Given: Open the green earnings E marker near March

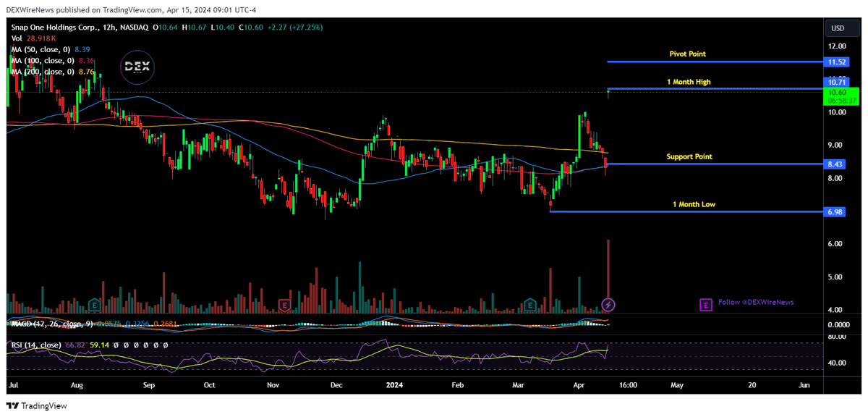Looking at the screenshot, I should click(x=531, y=306).
